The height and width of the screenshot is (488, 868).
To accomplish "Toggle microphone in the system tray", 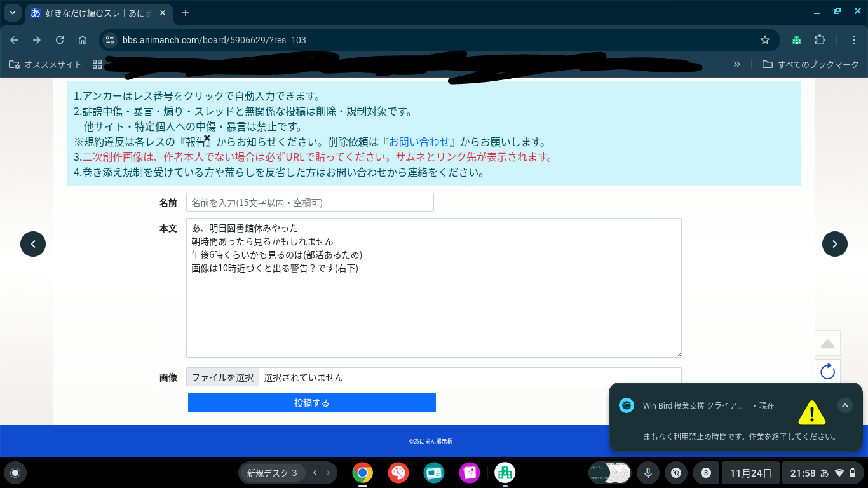I will (648, 473).
